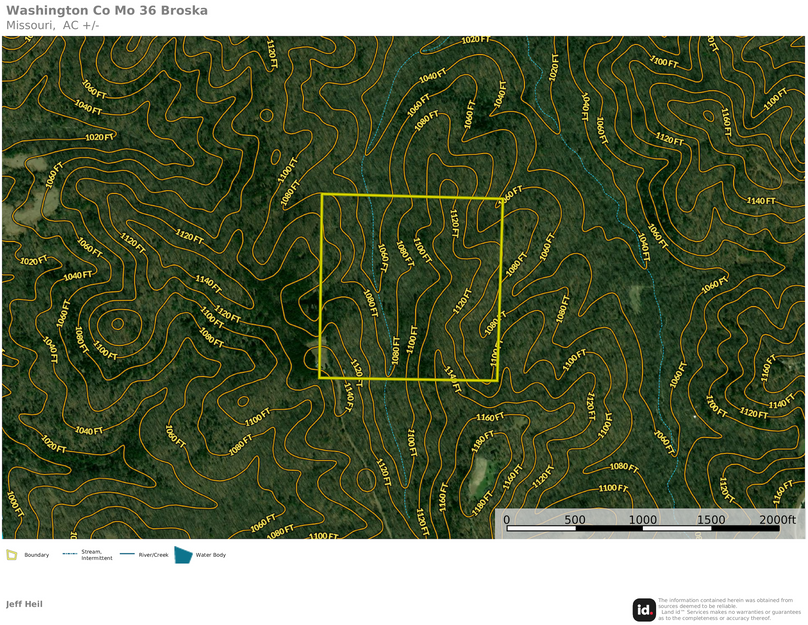808x625 pixels.
Task: Click the bottom-left corner of the yellow boundary
Action: coord(320,377)
